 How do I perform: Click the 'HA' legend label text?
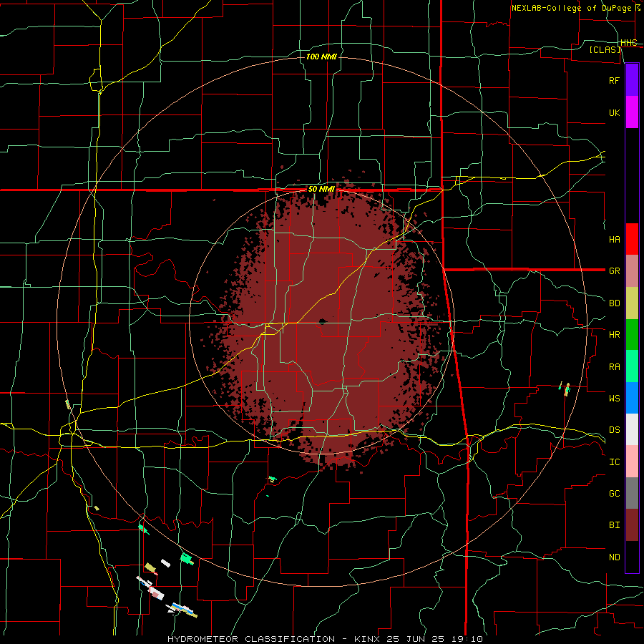coord(614,239)
